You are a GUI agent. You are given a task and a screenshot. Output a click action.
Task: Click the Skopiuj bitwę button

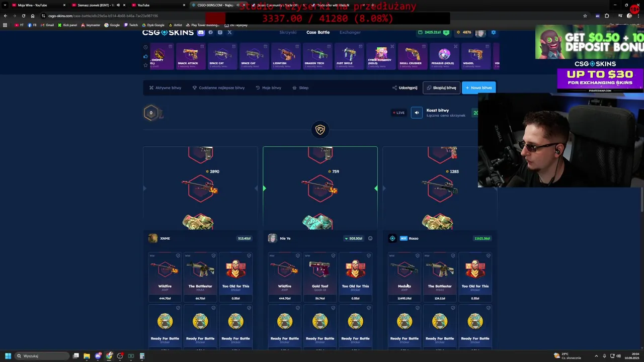441,88
